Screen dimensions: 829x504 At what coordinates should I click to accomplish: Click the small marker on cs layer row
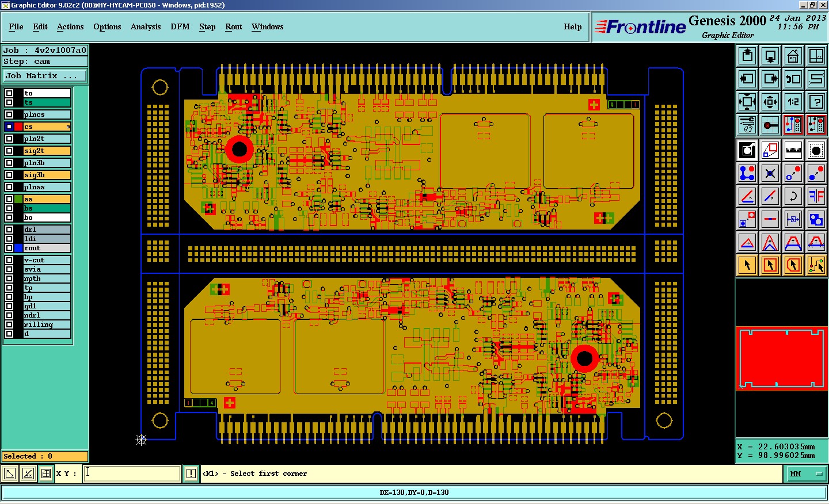tap(68, 127)
